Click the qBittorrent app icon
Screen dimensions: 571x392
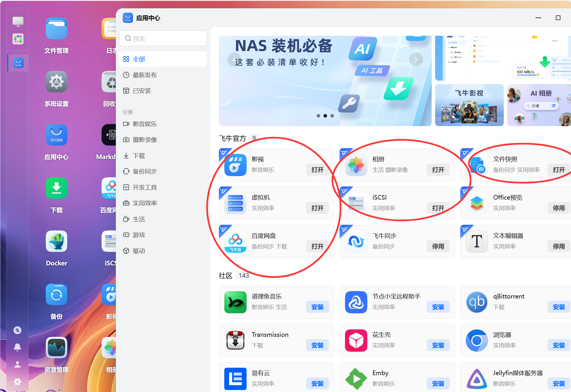pos(477,302)
